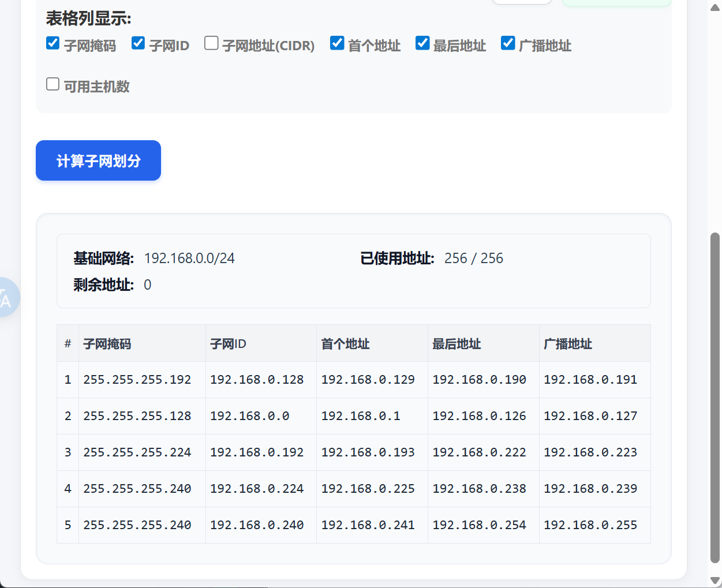The image size is (722, 588).
Task: Click broadcast address cell 192.168.0.255
Action: [590, 525]
